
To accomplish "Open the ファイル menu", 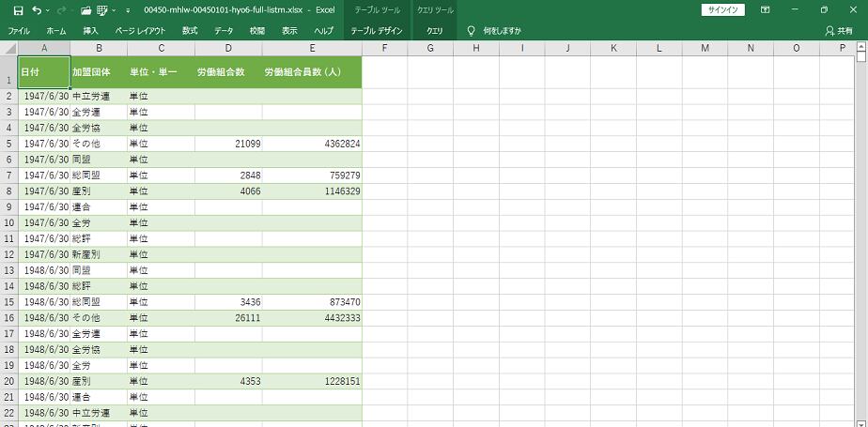I will pyautogui.click(x=19, y=30).
